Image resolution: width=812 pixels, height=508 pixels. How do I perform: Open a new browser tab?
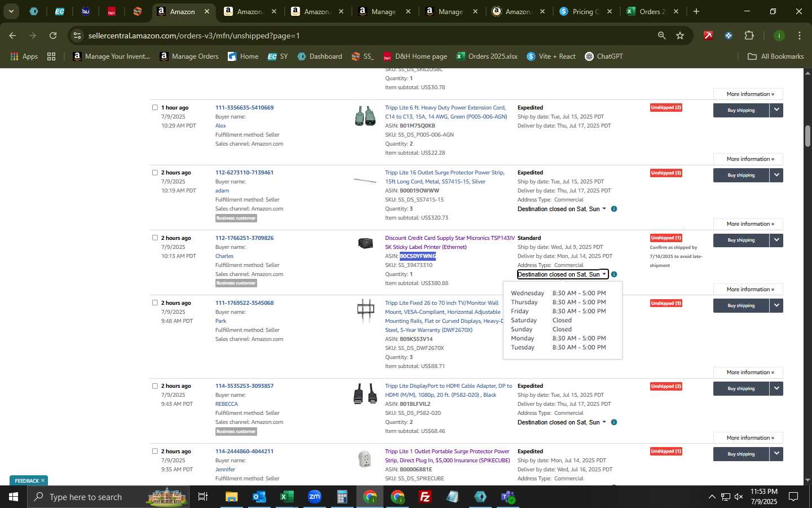(696, 11)
